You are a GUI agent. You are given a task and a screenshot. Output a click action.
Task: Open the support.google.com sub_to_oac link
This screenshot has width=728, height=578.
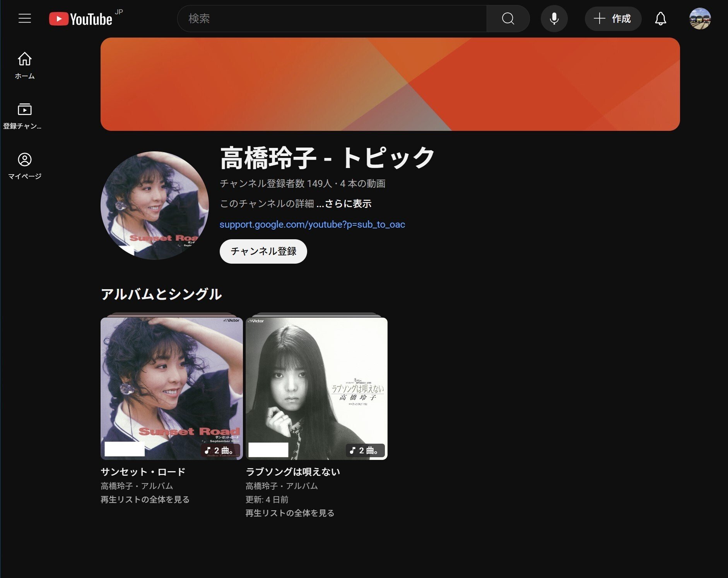point(312,224)
